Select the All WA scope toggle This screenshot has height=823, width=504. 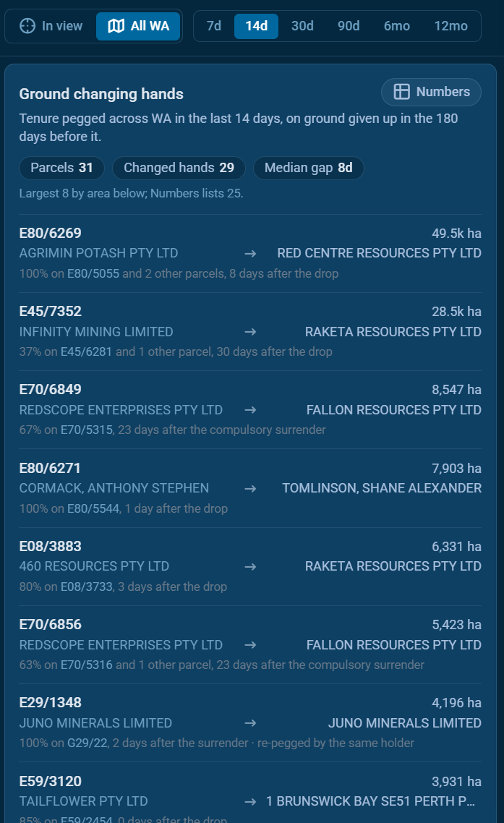click(138, 26)
